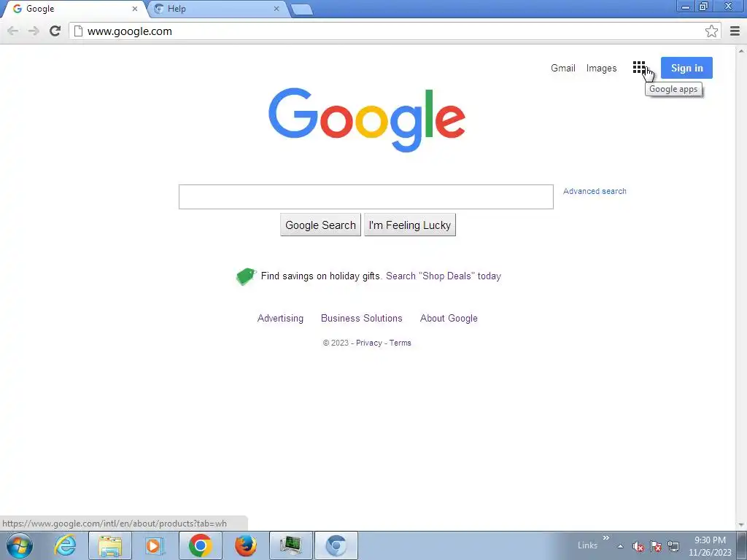
Task: Click the network tray icon
Action: (673, 547)
